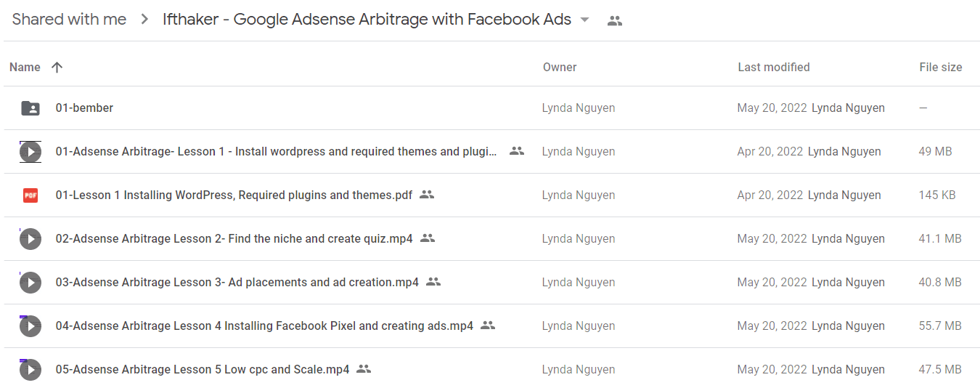Image resolution: width=980 pixels, height=388 pixels.
Task: Click the video icon for Lesson 2 Find the niche
Action: pyautogui.click(x=30, y=239)
